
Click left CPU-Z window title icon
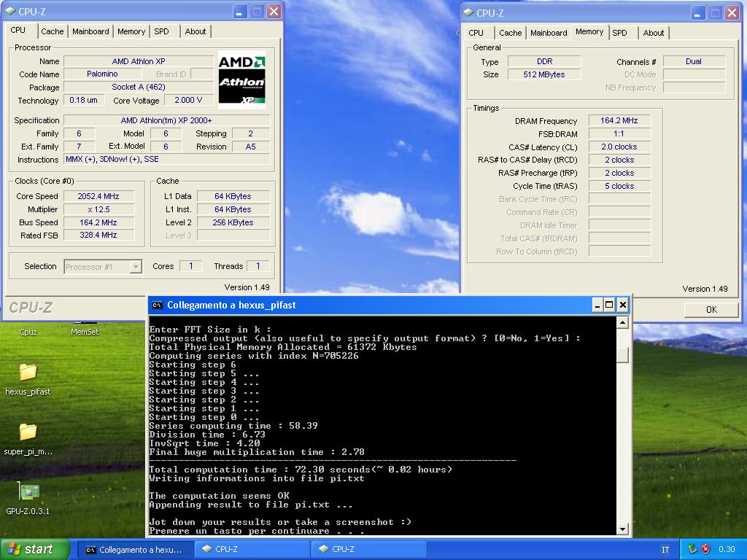11,12
